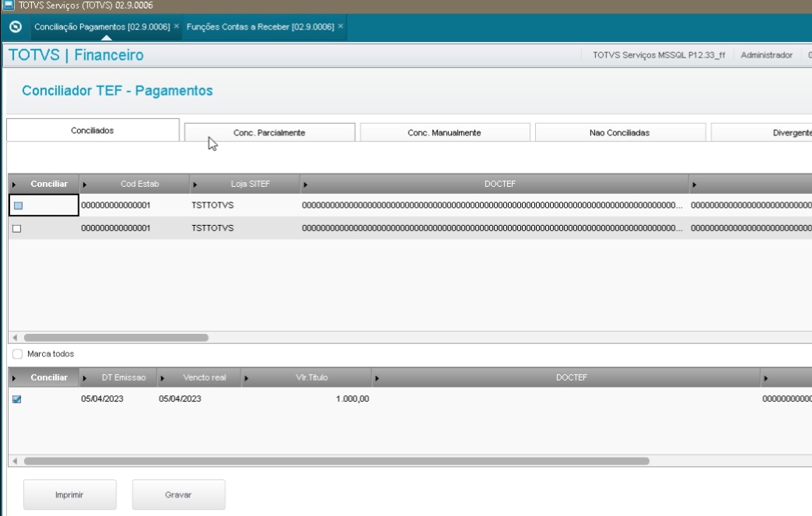812x516 pixels.
Task: Click the TOTVS | Financeiro title
Action: 76,55
